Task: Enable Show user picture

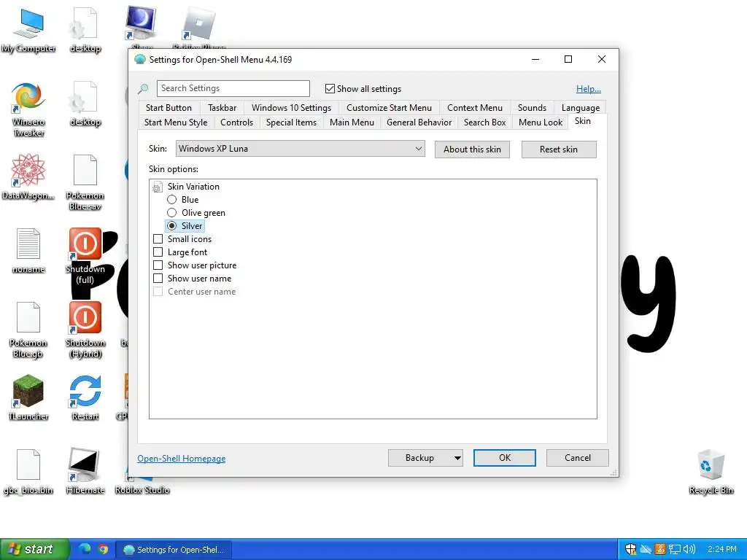Action: pos(158,265)
